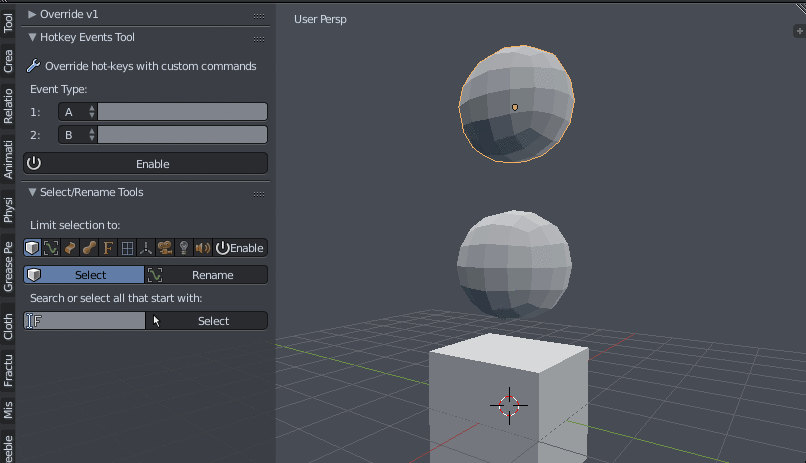Screen dimensions: 806x463
Task: Open the properties region with plus icon
Action: 799,31
